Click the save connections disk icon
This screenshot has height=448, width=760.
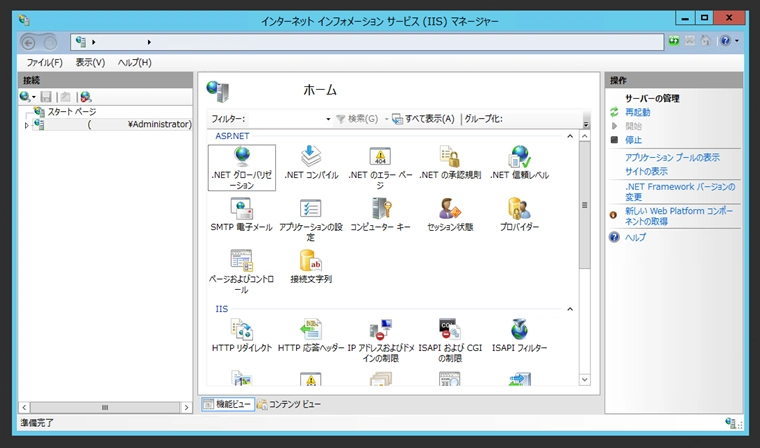[x=46, y=96]
